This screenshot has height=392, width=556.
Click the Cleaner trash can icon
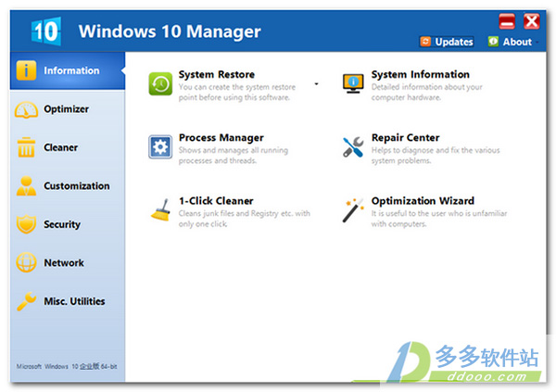click(x=26, y=147)
